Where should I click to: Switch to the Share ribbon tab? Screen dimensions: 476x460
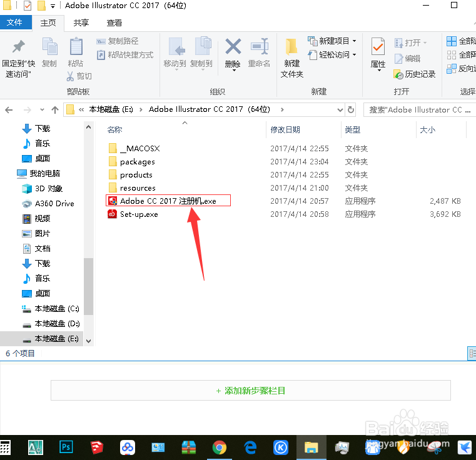81,22
